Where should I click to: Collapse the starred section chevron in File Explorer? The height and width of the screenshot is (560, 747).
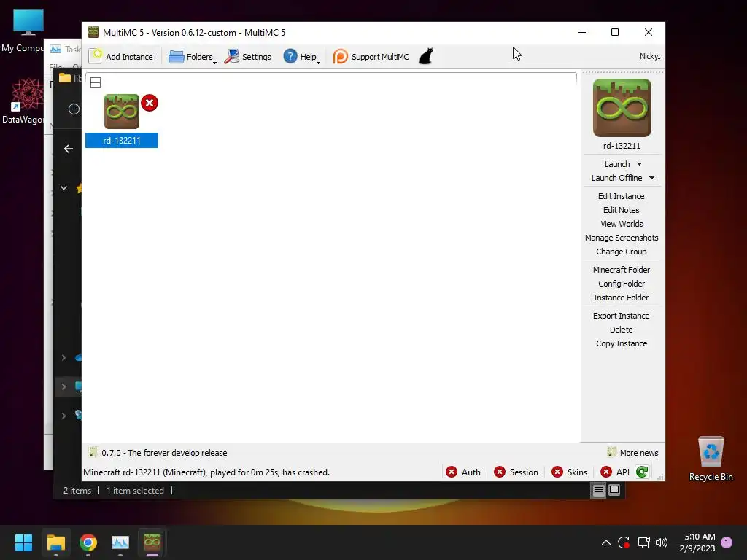tap(64, 188)
